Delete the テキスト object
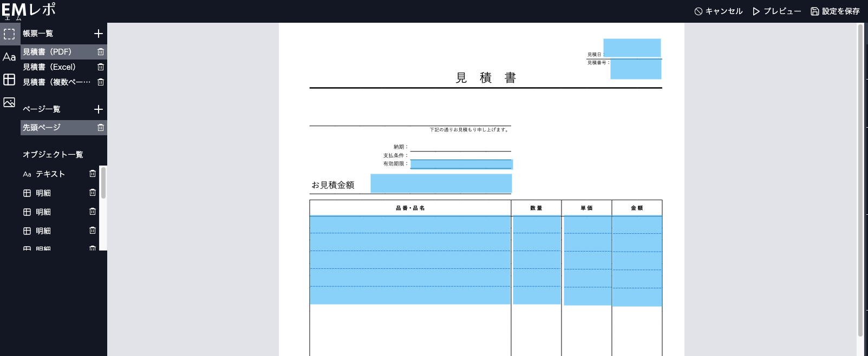868x356 pixels. click(x=93, y=174)
